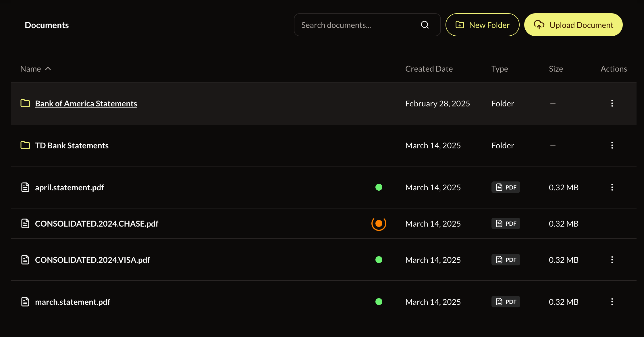Sort by Size column header
The width and height of the screenshot is (644, 337).
pyautogui.click(x=556, y=69)
